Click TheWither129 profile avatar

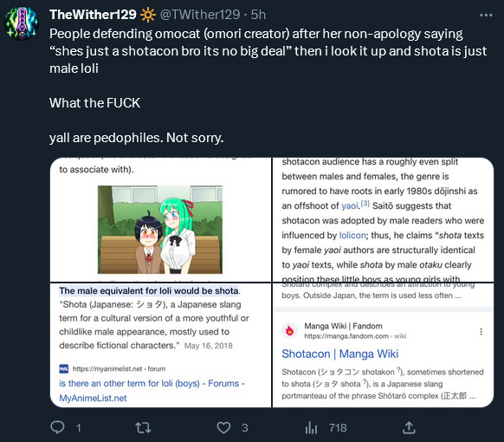[21, 23]
